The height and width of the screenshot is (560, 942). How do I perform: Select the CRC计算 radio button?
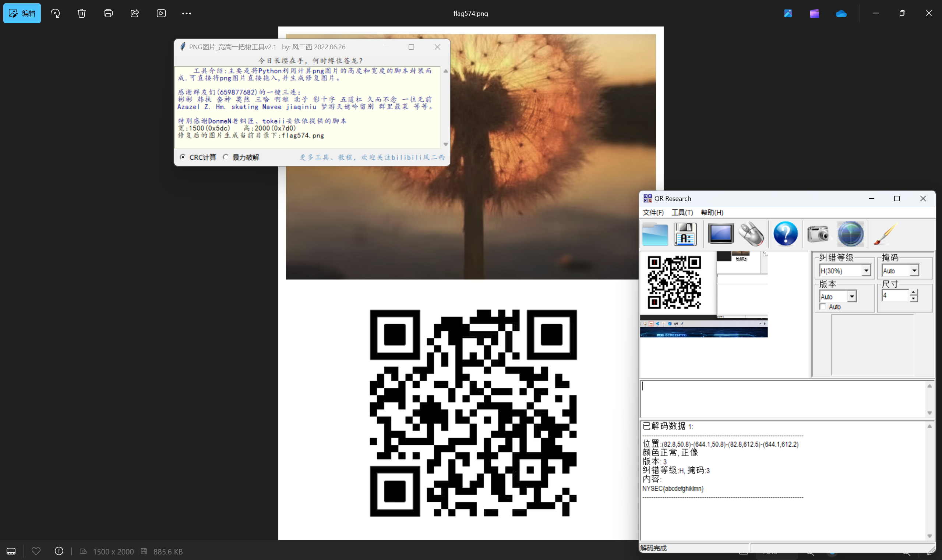(183, 157)
